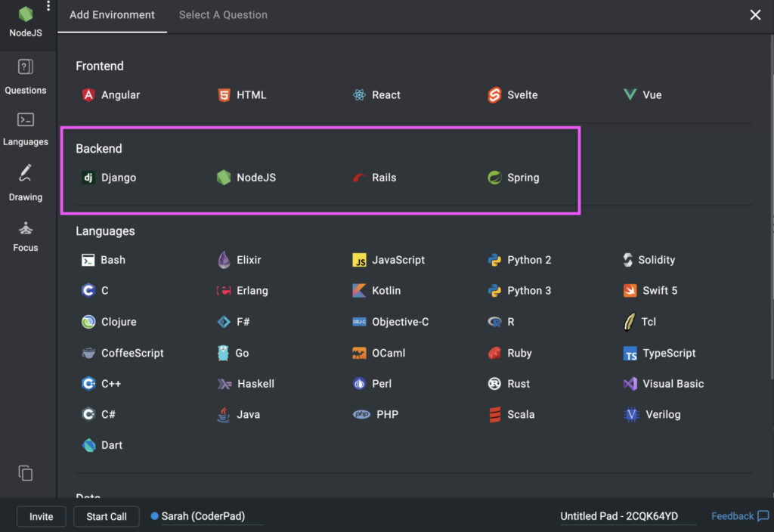Open the Languages terminal icon in sidebar
This screenshot has width=774, height=532.
pos(26,128)
